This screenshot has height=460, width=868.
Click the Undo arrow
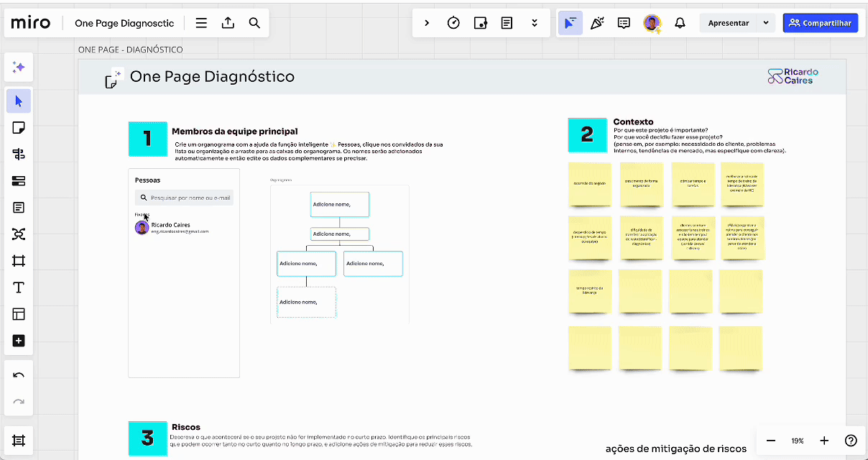[x=19, y=375]
